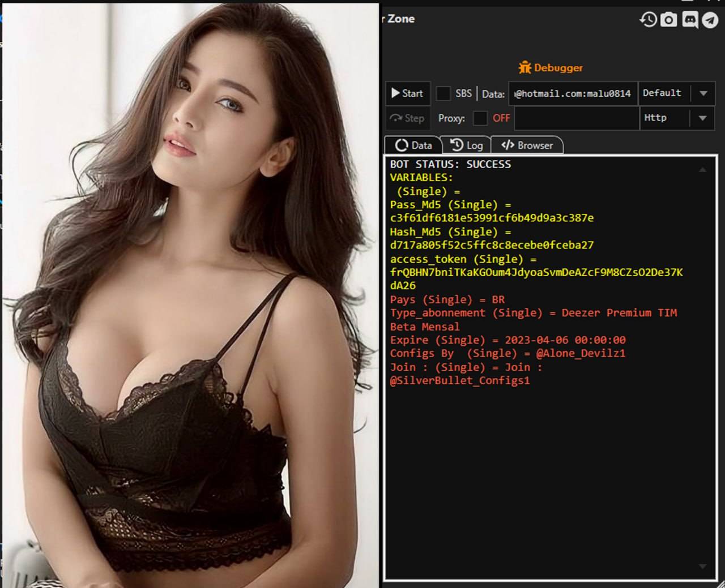
Task: Open the Http proxy type dropdown
Action: (677, 118)
